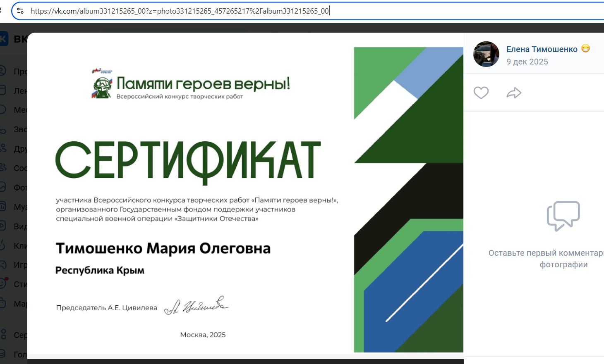This screenshot has height=364, width=604.
Task: Click 'Председатель А.Е. Цивилева' text
Action: pyautogui.click(x=107, y=308)
